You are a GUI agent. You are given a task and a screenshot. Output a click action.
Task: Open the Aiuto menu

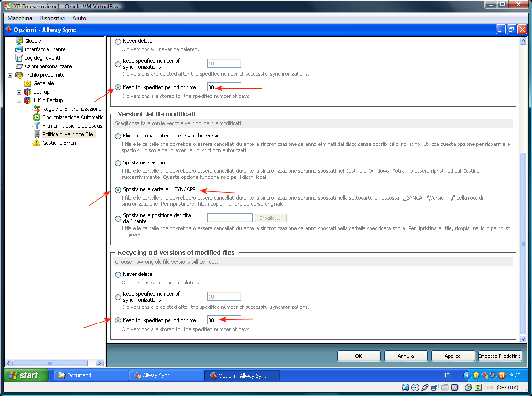79,18
